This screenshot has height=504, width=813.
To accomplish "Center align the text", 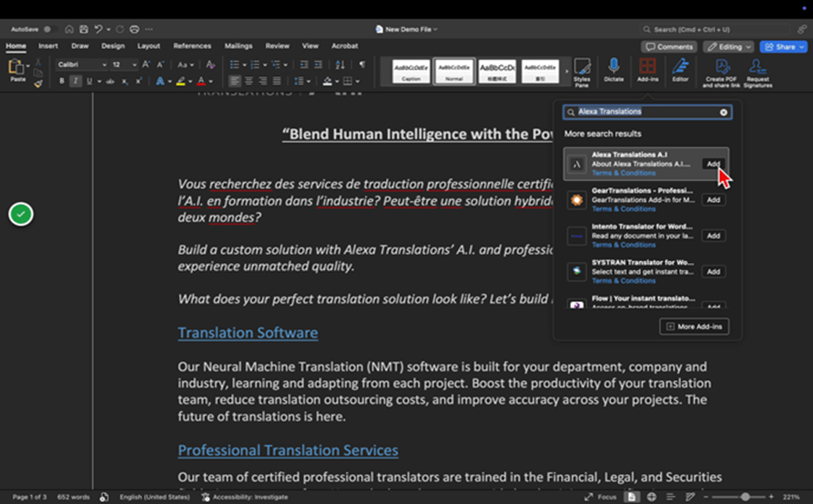I will click(249, 81).
